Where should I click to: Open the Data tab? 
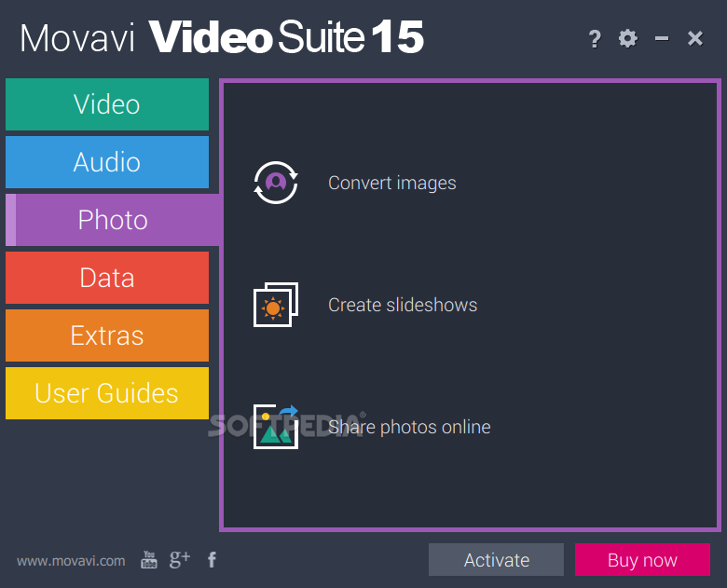107,278
